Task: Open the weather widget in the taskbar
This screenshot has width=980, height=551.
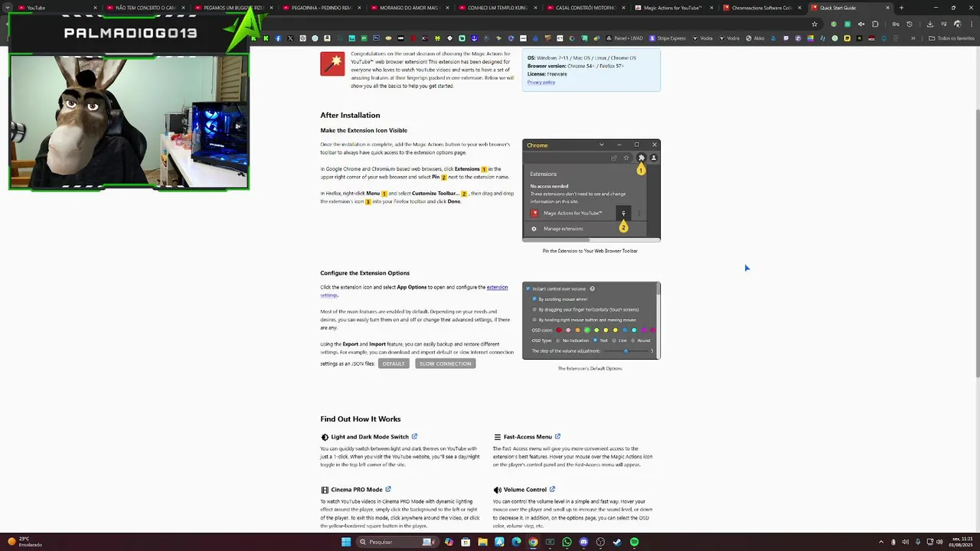Action: click(x=24, y=542)
